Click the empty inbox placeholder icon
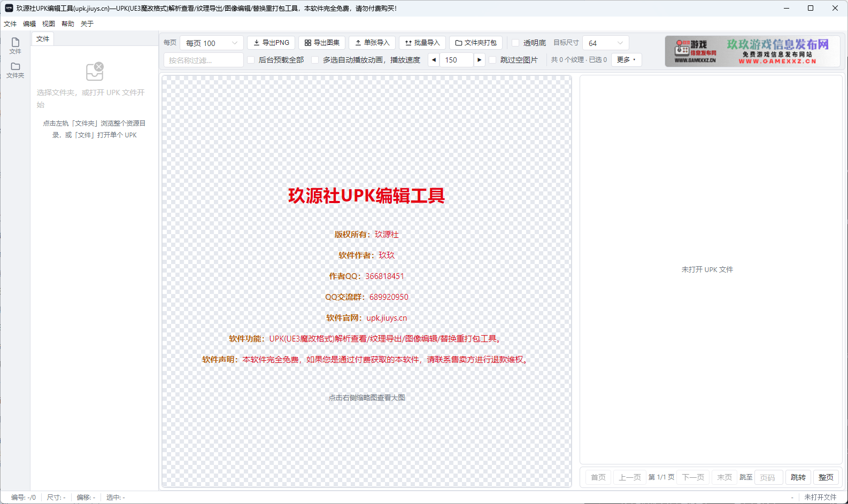The height and width of the screenshot is (504, 848). coord(95,71)
